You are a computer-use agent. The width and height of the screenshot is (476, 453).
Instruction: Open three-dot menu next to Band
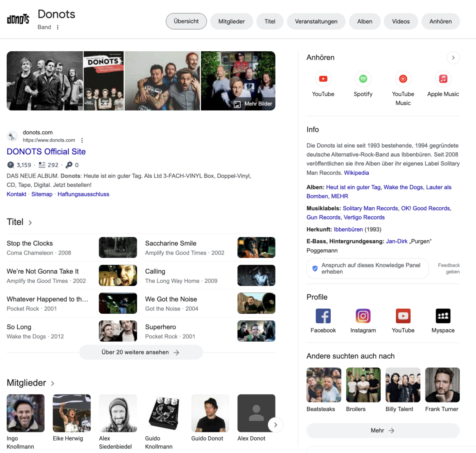point(58,27)
